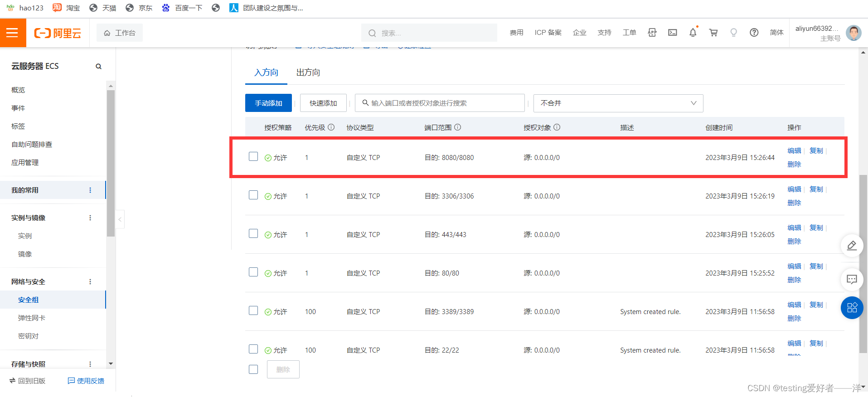Open ICP 备案 in the top bar
The width and height of the screenshot is (868, 397).
click(548, 33)
